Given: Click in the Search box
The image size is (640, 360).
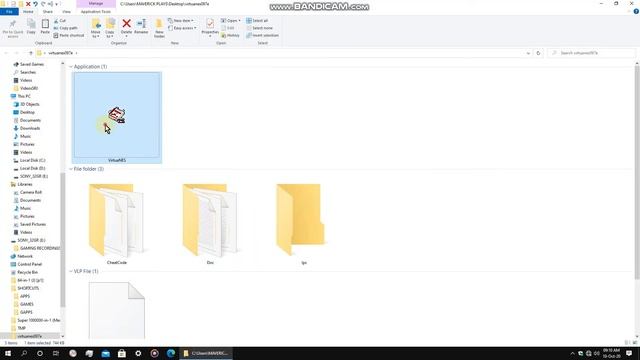Looking at the screenshot, I should point(592,53).
